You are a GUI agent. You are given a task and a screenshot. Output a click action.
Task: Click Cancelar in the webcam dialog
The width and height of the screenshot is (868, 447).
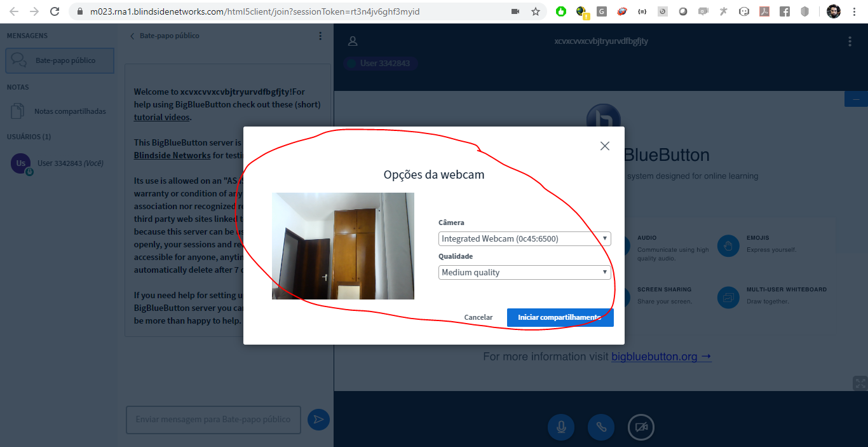[478, 317]
